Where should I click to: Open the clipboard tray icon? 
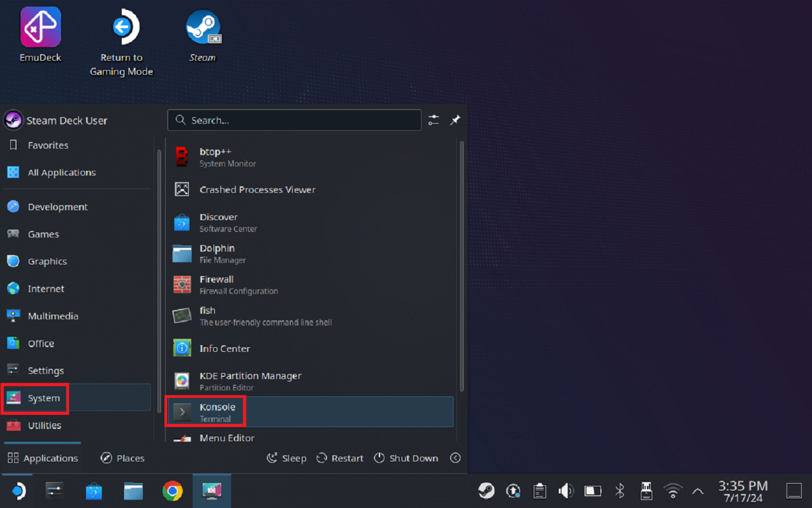coord(539,491)
